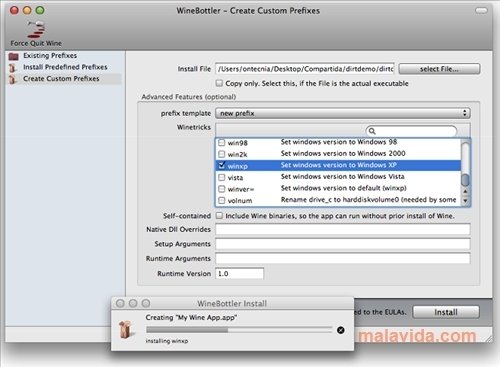Click the select File... button
The height and width of the screenshot is (367, 500).
click(439, 69)
